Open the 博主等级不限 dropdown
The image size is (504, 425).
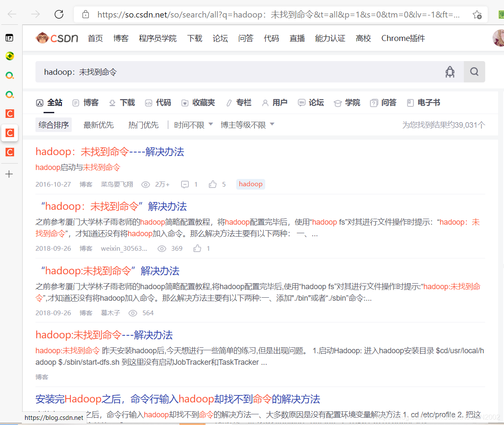tap(247, 125)
